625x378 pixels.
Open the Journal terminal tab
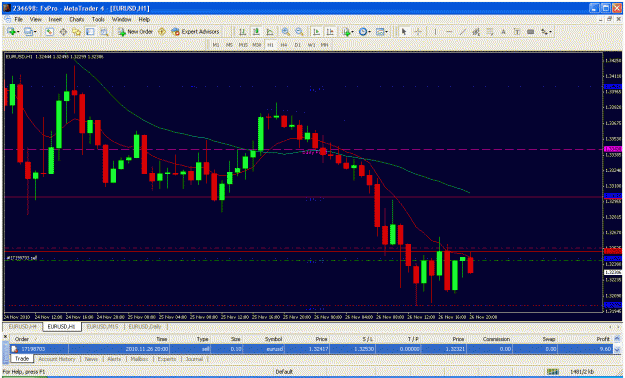click(194, 359)
